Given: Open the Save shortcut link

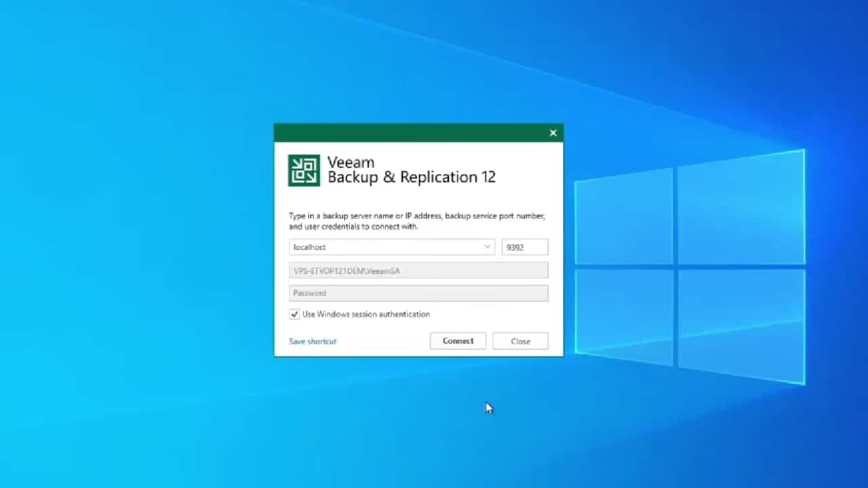Looking at the screenshot, I should coord(313,342).
